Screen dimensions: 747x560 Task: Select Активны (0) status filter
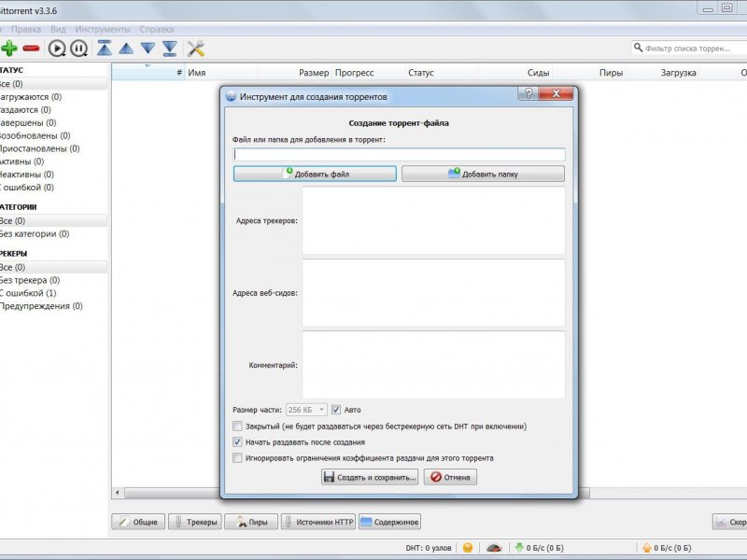pyautogui.click(x=21, y=161)
